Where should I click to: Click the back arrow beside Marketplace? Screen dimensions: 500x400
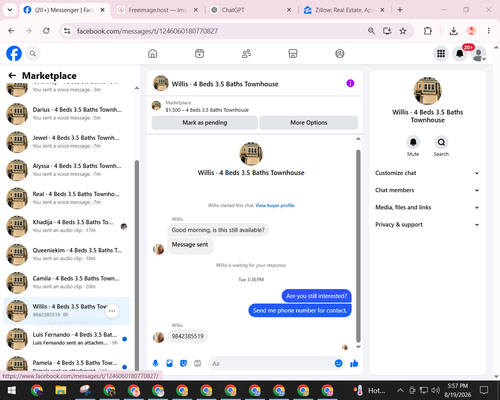click(x=12, y=76)
